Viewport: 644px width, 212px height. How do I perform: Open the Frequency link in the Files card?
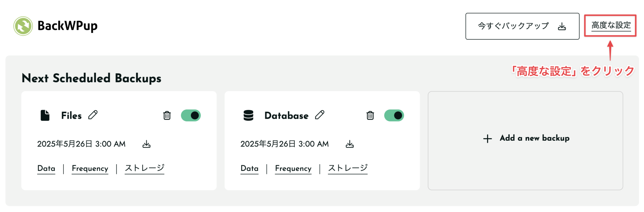(90, 168)
